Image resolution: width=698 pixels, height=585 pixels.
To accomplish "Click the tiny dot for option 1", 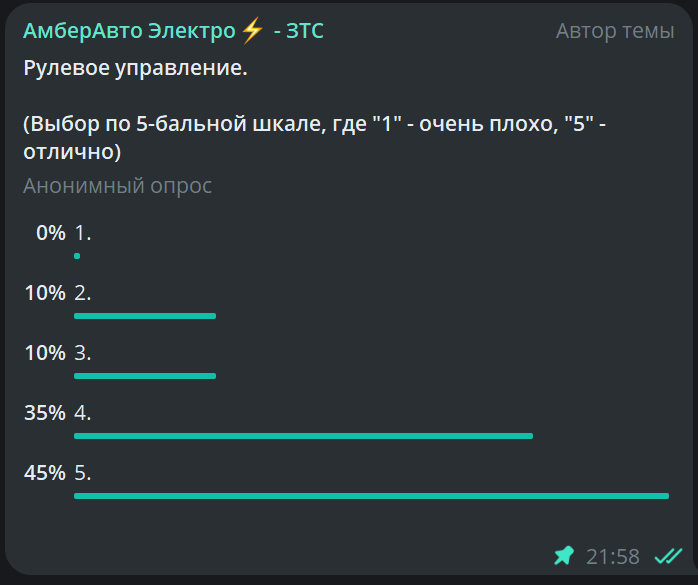I will pos(77,256).
